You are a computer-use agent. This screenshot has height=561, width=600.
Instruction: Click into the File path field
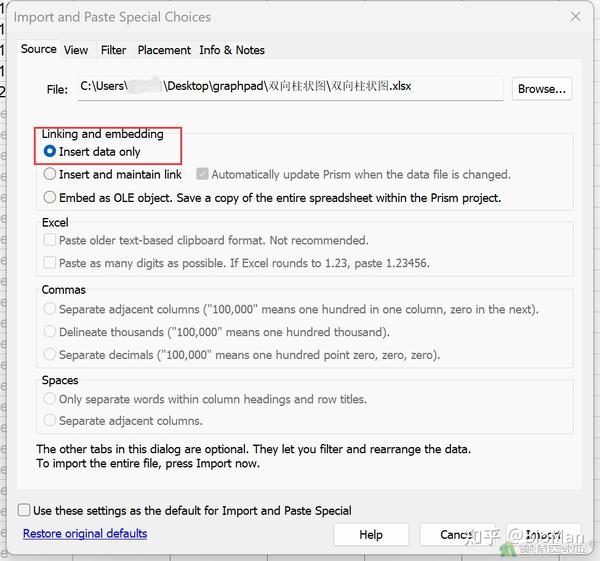(290, 88)
